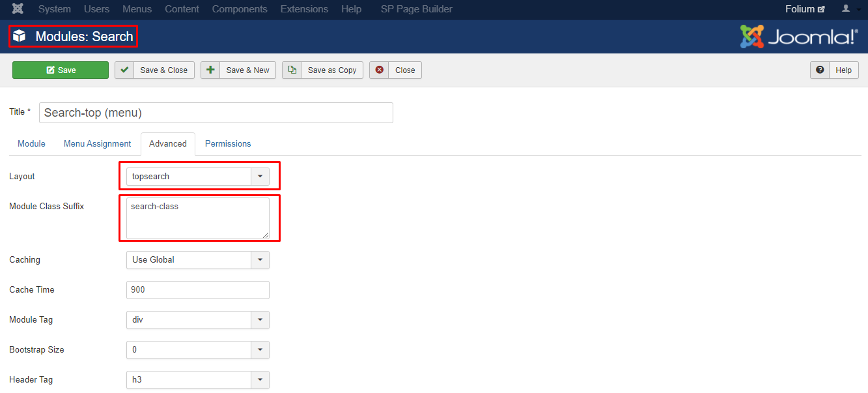Click the module cube icon beside Modules: Search
This screenshot has width=868, height=393.
point(20,36)
